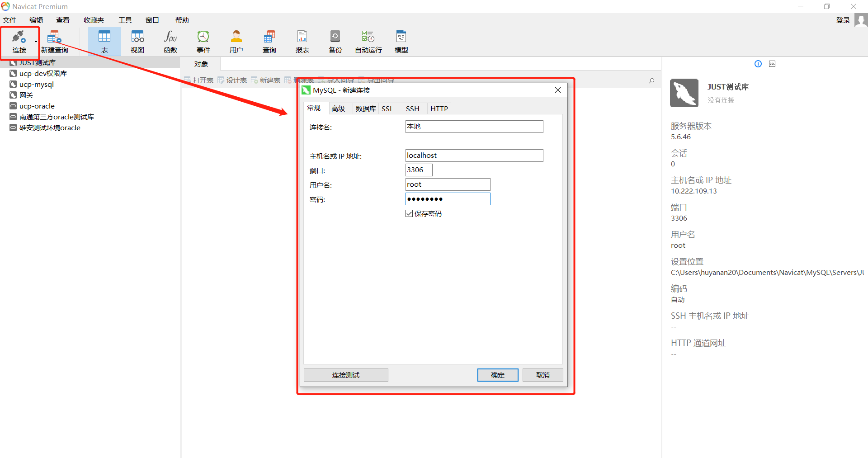Viewport: 868px width, 458px height.
Task: Switch to the Database (数据库) tab
Action: pos(366,109)
